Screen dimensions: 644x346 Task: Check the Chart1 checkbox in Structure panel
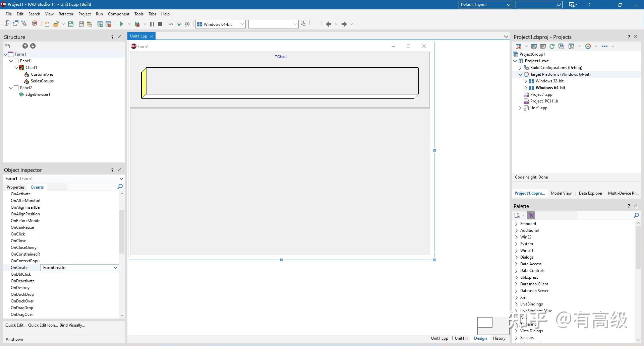(x=21, y=68)
